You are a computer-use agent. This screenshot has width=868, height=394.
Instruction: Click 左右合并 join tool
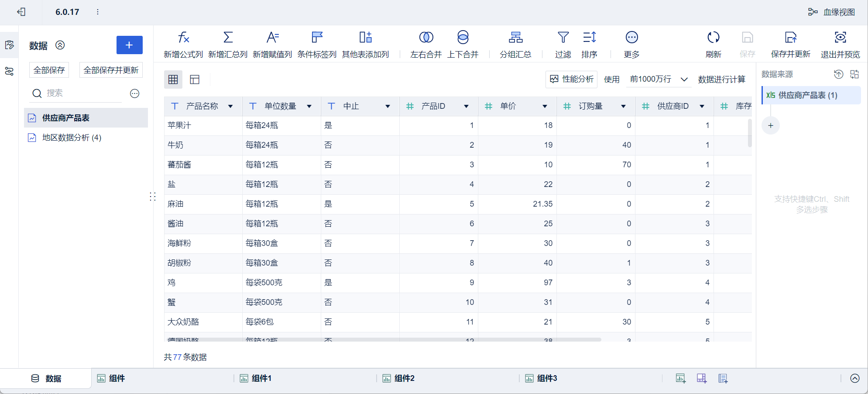pos(426,45)
